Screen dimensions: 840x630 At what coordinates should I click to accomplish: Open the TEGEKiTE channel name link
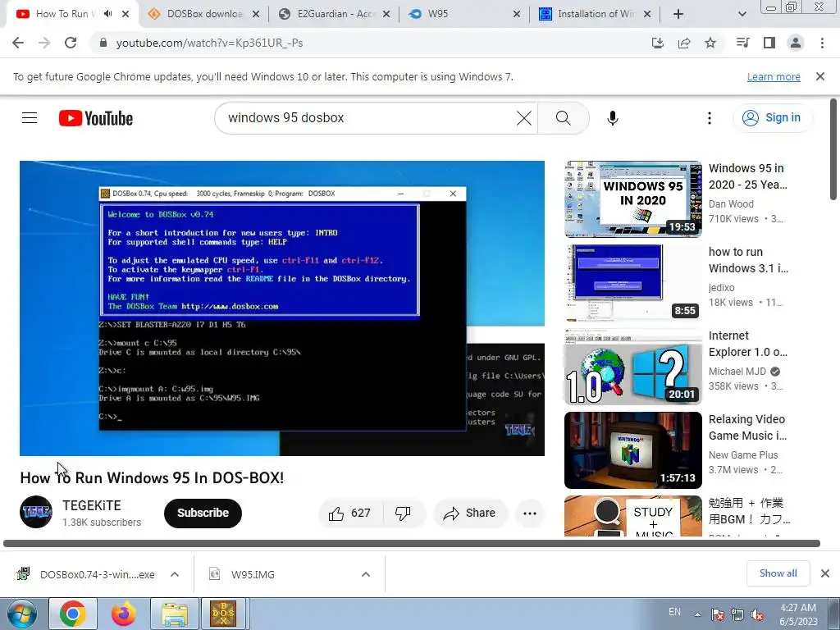92,505
